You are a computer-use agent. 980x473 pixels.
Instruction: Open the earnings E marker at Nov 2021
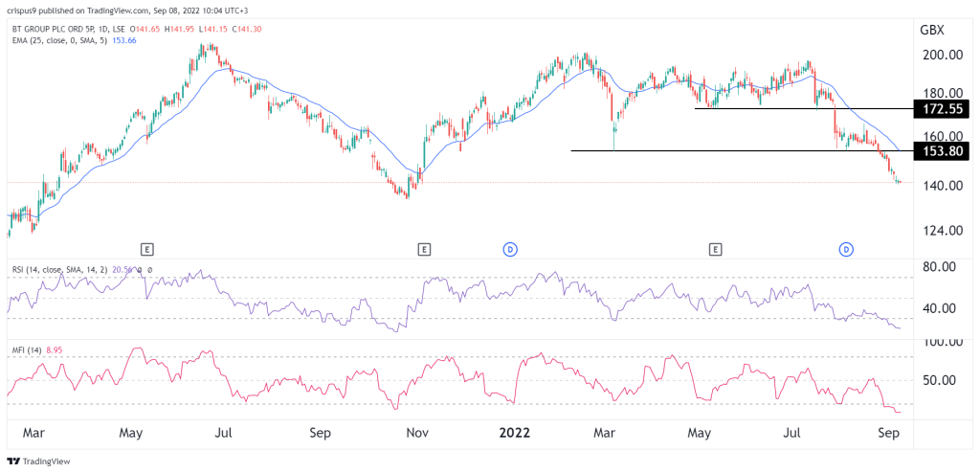424,250
